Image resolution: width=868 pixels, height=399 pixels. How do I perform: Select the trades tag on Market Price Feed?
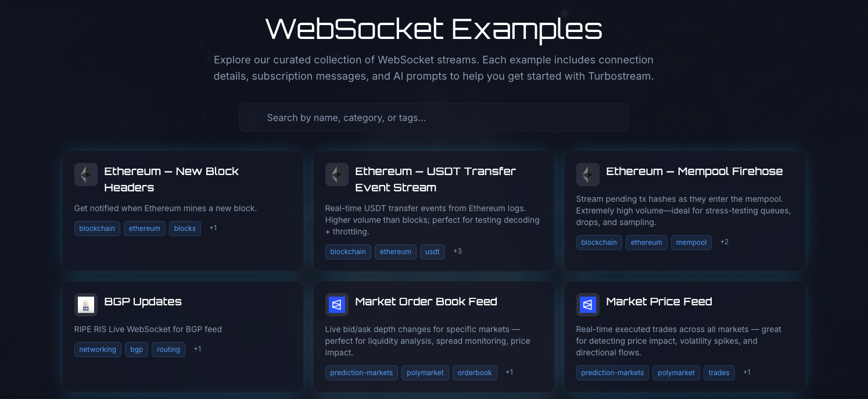(719, 372)
